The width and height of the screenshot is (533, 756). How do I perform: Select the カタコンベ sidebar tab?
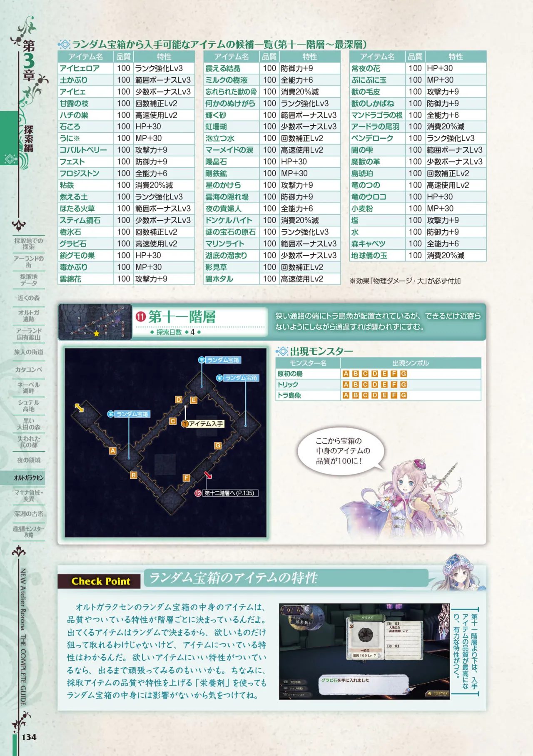click(x=28, y=370)
